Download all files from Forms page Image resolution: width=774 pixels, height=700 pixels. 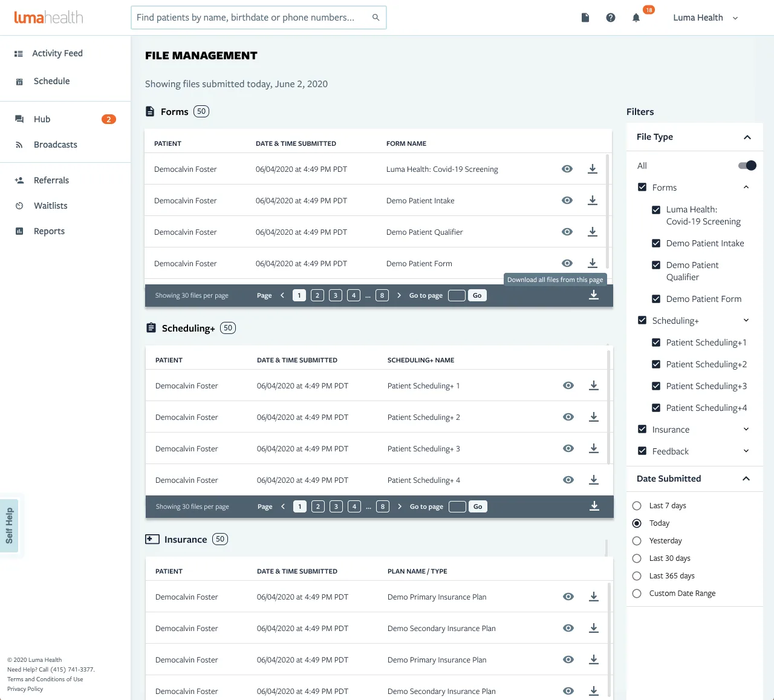594,295
